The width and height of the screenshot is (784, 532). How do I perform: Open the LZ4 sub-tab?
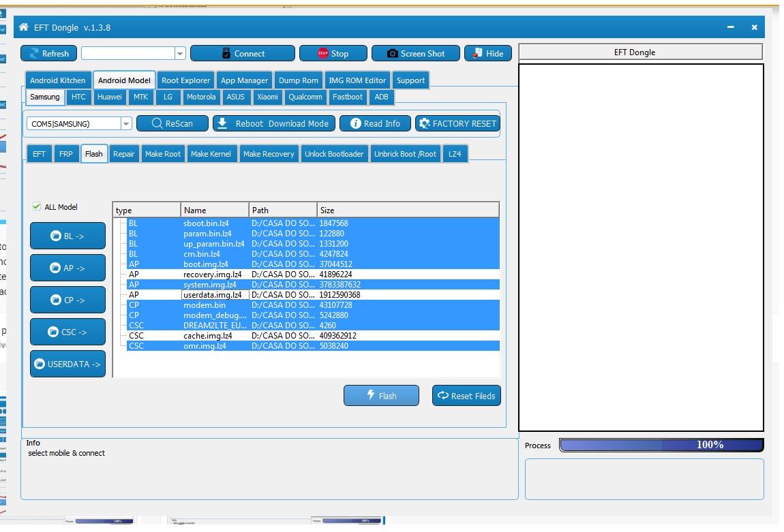click(455, 154)
